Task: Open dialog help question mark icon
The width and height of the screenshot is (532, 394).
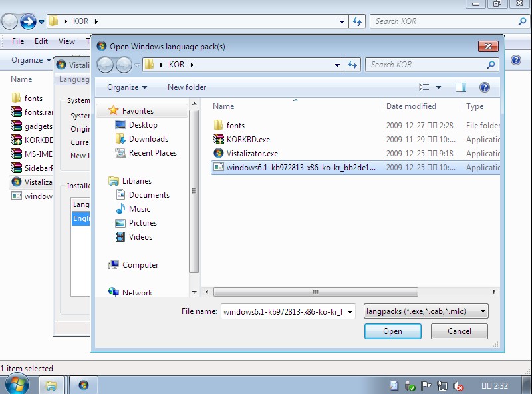Action: [x=485, y=87]
